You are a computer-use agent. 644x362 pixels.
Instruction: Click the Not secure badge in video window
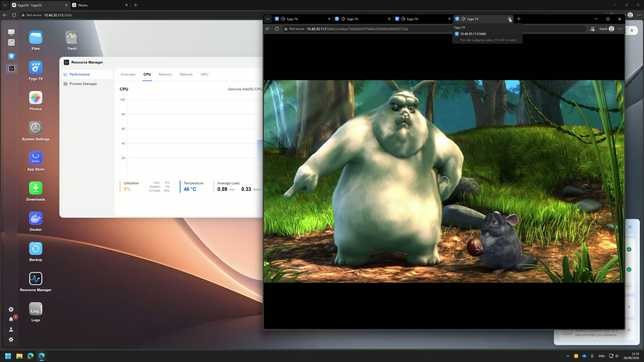[x=294, y=29]
